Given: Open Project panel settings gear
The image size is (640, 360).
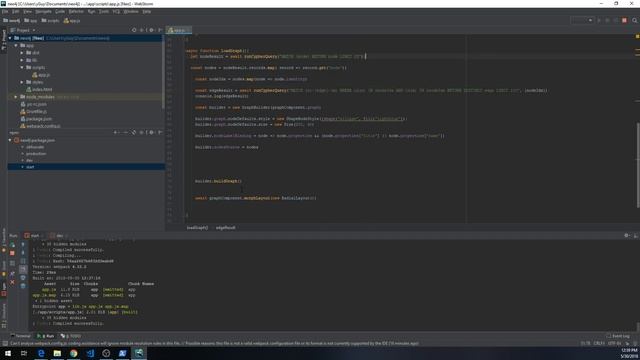Looking at the screenshot, I should pos(151,30).
